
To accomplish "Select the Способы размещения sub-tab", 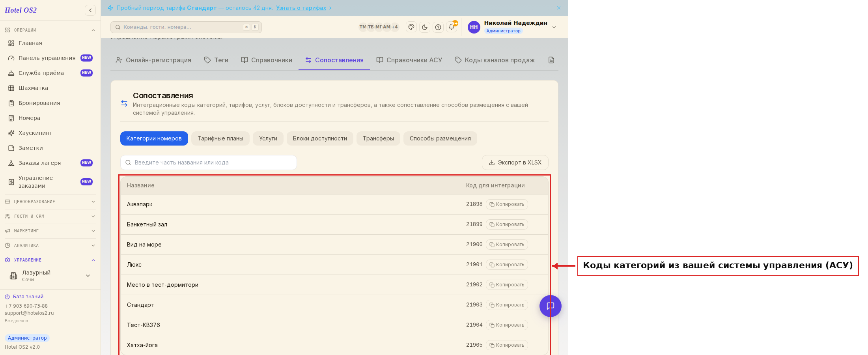I will [440, 138].
